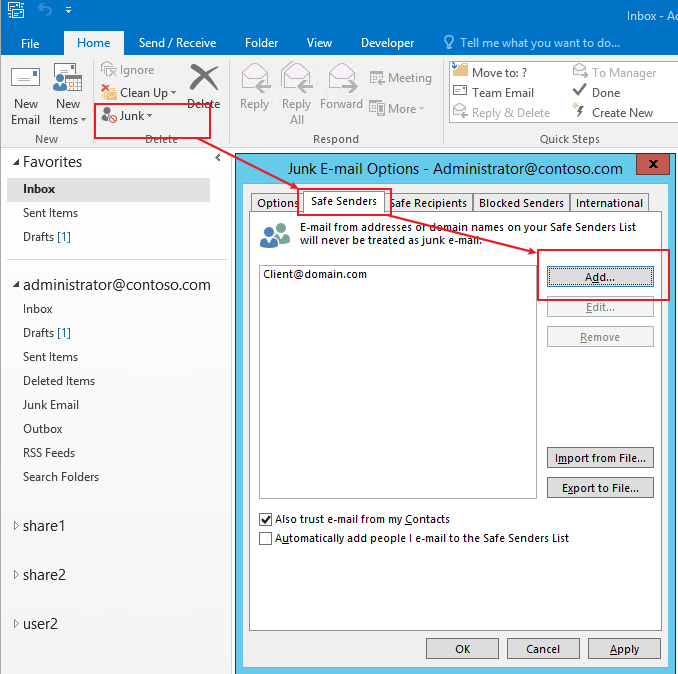Open the RSS Feeds folder
Image resolution: width=678 pixels, height=674 pixels.
(49, 453)
